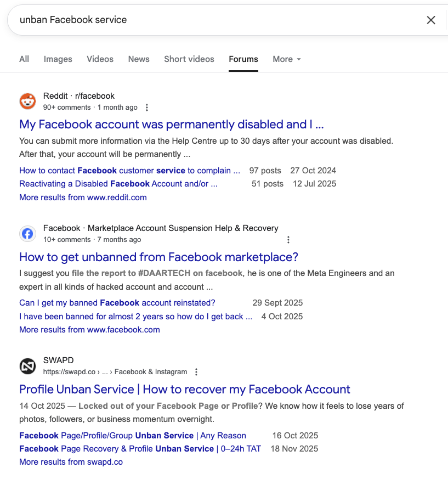Switch to the Images tab
The width and height of the screenshot is (448, 479).
[x=58, y=59]
